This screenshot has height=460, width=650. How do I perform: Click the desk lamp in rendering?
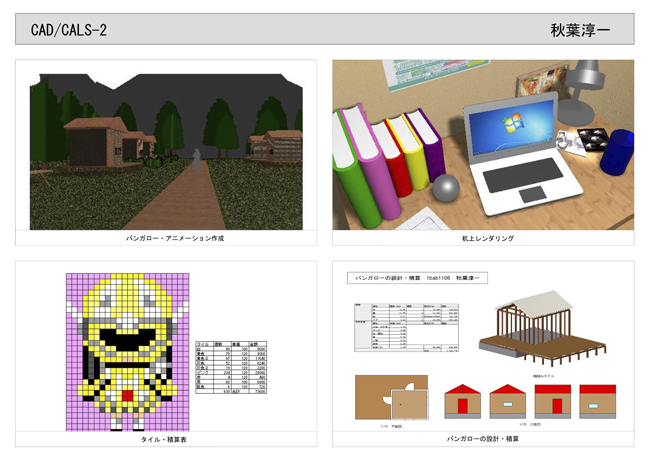click(x=582, y=92)
